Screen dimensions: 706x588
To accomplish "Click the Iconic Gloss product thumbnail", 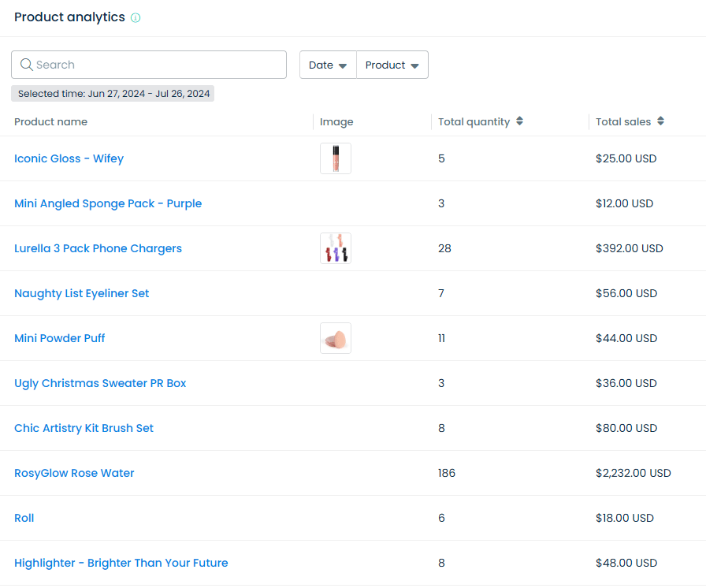I will [336, 158].
